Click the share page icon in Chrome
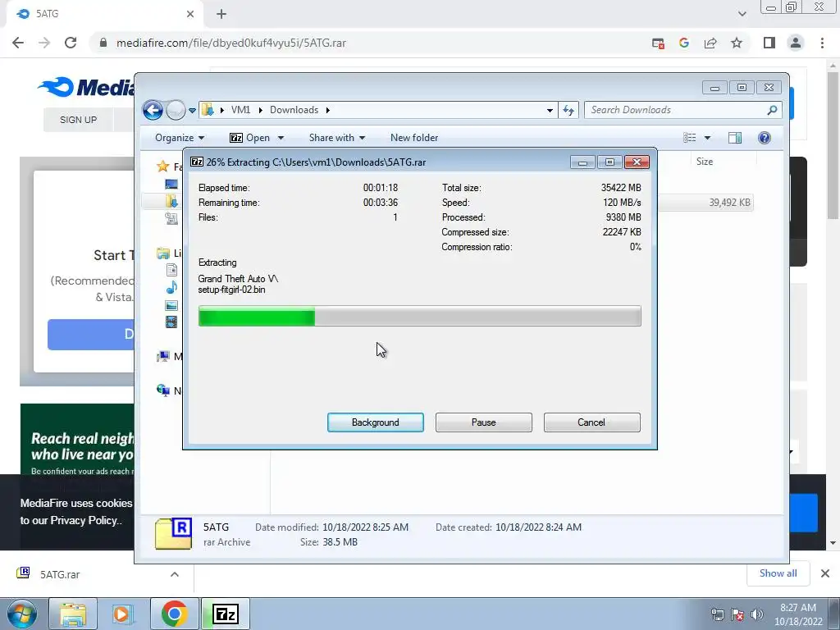This screenshot has height=630, width=840. [x=710, y=43]
